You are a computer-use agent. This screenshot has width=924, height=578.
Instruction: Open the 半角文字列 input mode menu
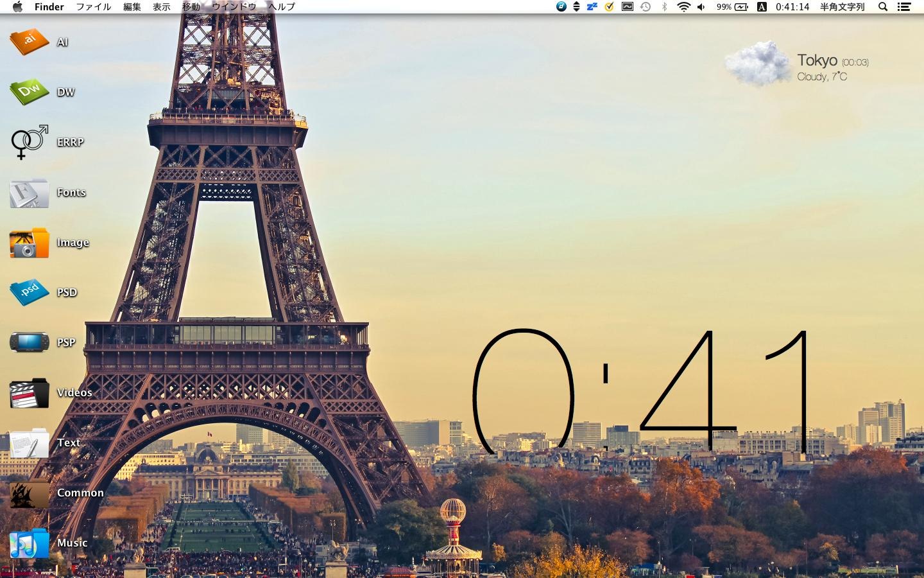click(x=843, y=6)
